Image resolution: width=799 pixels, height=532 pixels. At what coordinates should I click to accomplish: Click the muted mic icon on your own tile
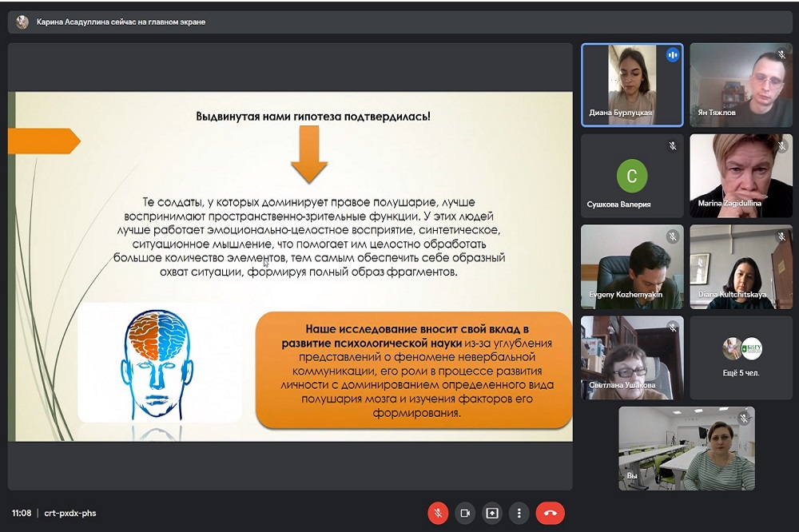point(743,418)
